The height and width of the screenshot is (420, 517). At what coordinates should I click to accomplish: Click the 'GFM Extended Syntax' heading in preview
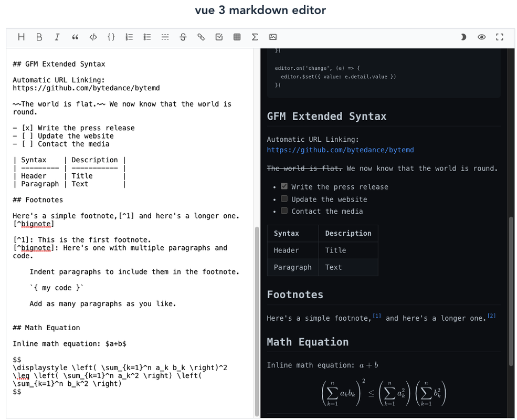326,117
